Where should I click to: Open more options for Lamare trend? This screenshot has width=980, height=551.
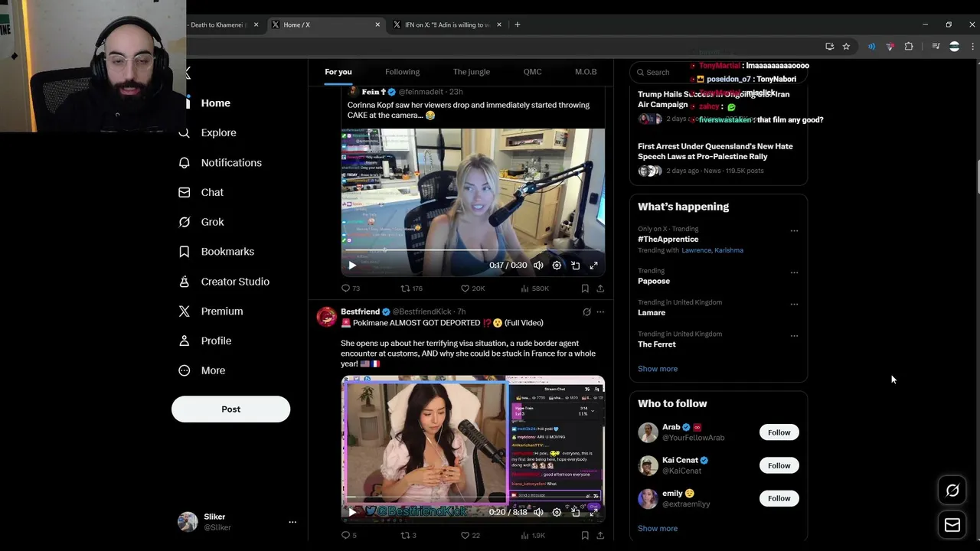pyautogui.click(x=794, y=304)
